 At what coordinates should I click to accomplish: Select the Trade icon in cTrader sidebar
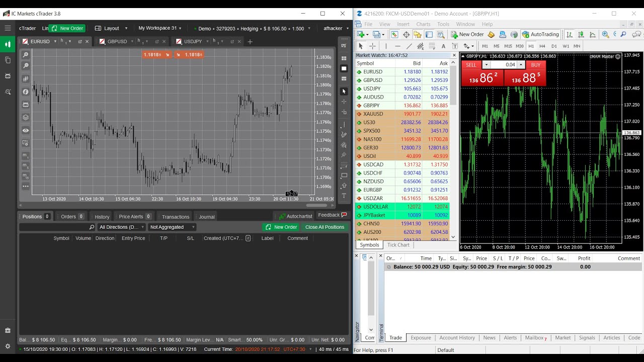coord(8,44)
